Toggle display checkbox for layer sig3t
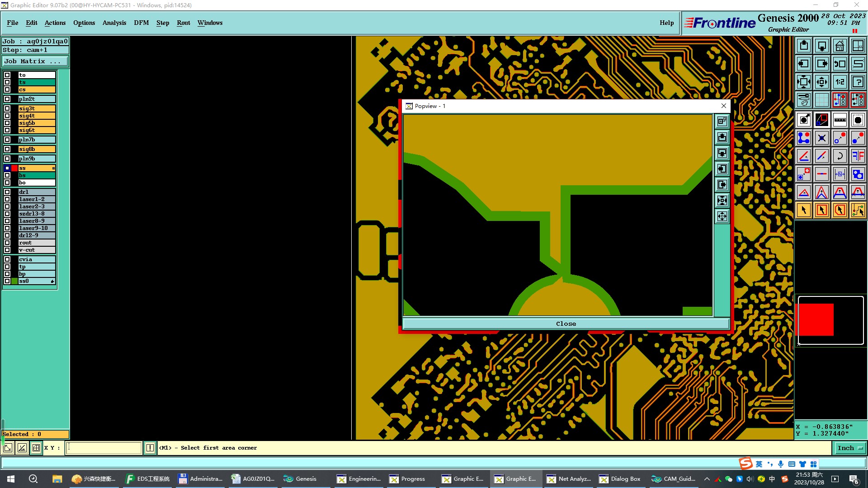This screenshot has height=488, width=868. point(7,108)
